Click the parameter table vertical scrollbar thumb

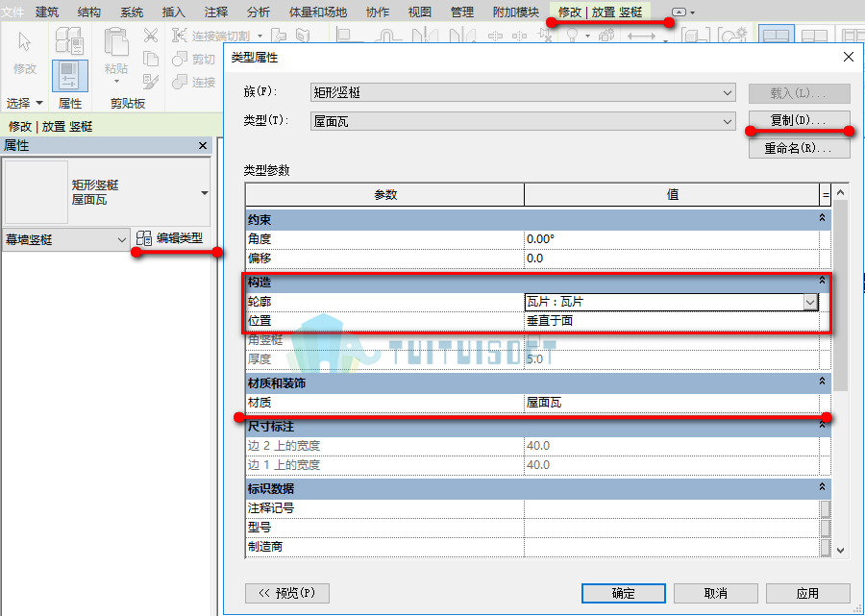[x=840, y=295]
